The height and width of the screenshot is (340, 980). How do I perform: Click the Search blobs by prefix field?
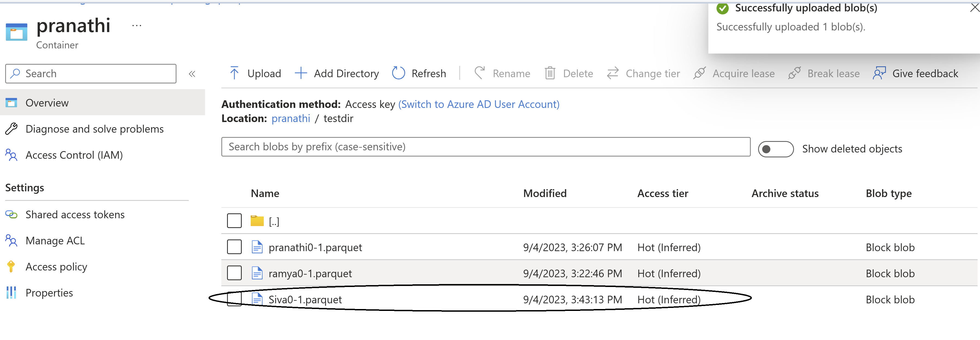coord(485,147)
